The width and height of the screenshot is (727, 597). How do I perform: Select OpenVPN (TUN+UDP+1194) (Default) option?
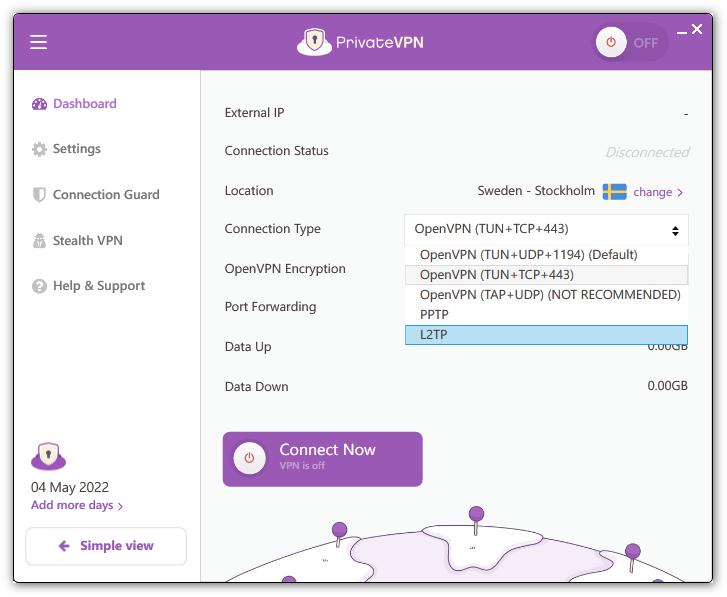(x=546, y=255)
